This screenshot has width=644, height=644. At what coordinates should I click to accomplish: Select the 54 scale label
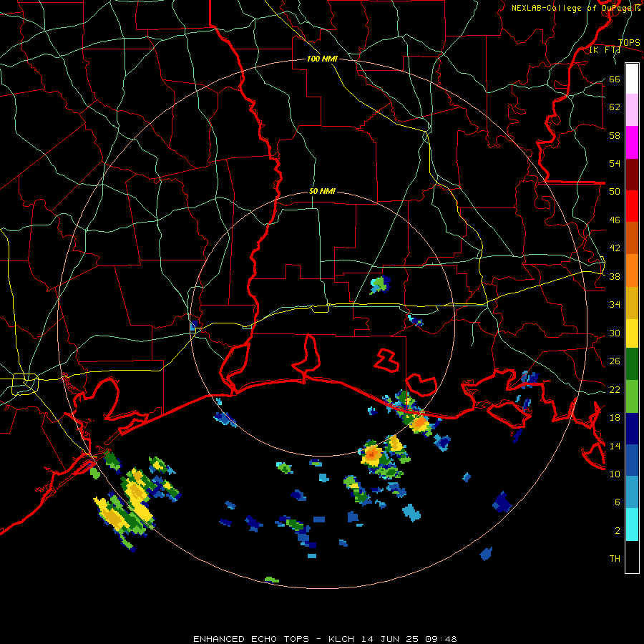[x=615, y=163]
